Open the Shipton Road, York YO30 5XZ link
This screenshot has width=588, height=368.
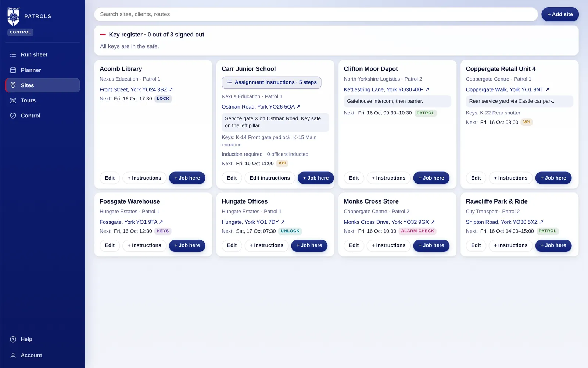[505, 222]
